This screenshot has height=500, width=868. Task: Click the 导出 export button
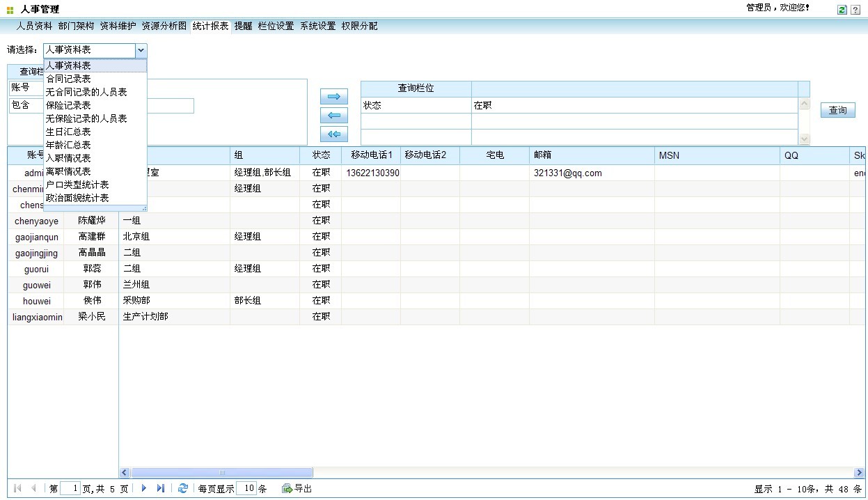[297, 489]
